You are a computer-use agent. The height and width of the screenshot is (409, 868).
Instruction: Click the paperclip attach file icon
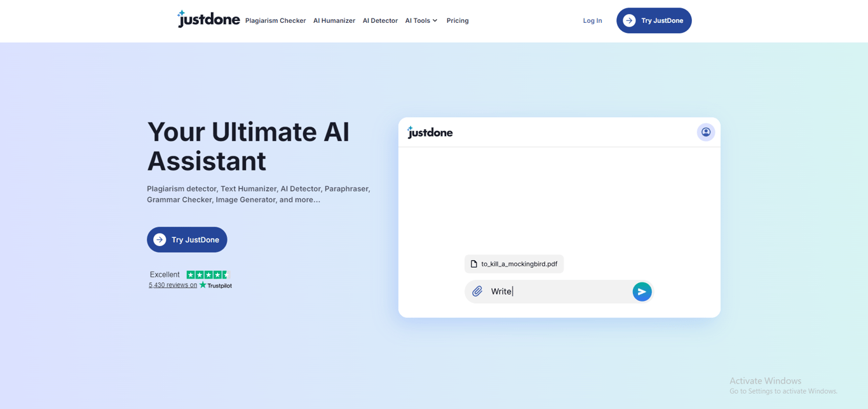pyautogui.click(x=477, y=291)
